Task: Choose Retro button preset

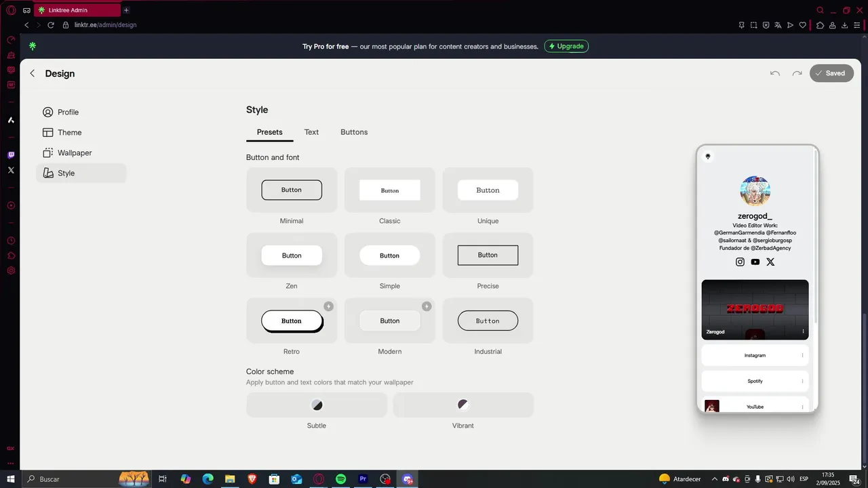Action: [292, 321]
